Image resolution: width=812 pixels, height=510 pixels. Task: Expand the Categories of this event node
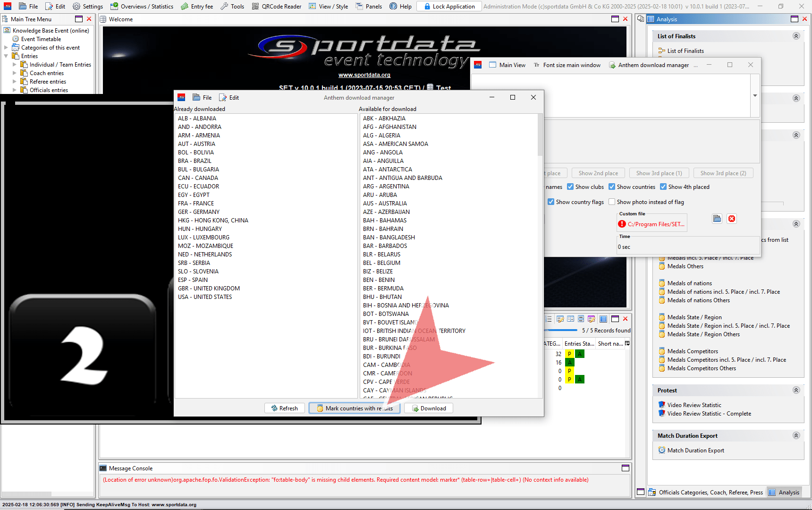[6, 48]
